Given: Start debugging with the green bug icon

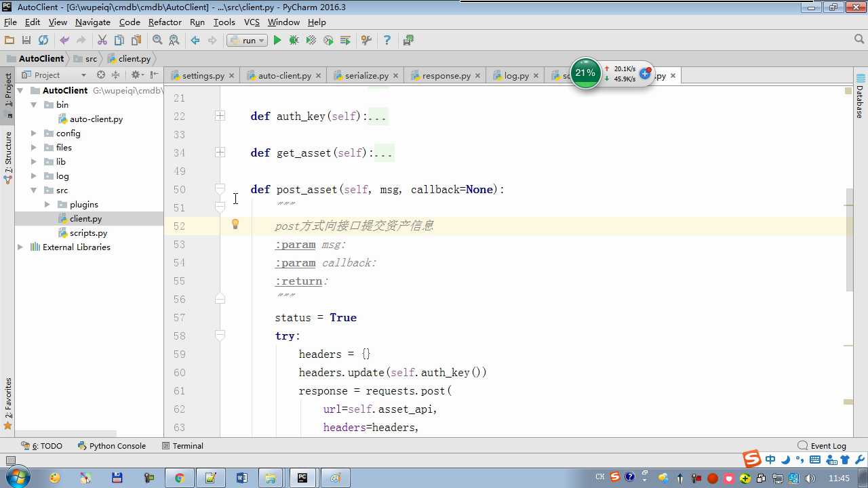Looking at the screenshot, I should pyautogui.click(x=294, y=41).
